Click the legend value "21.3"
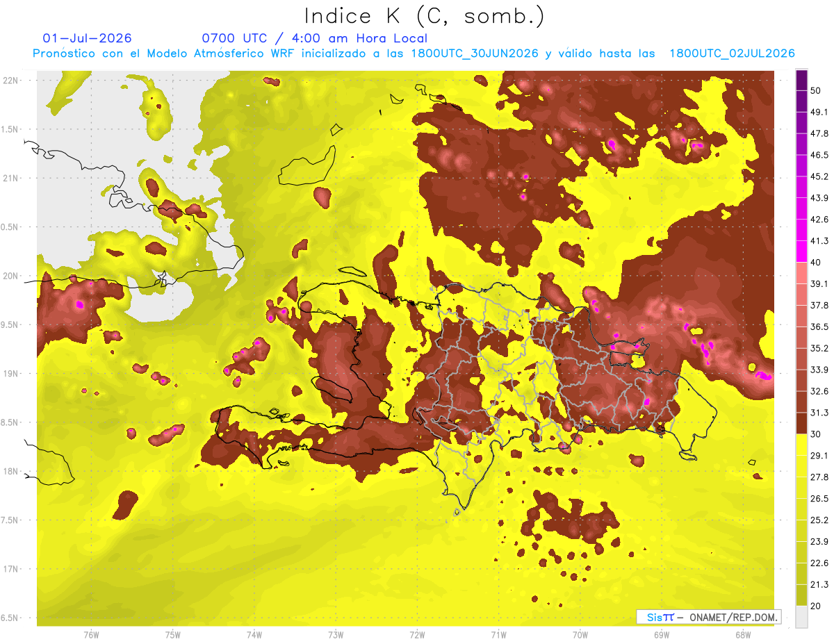834x644 pixels. (x=819, y=584)
